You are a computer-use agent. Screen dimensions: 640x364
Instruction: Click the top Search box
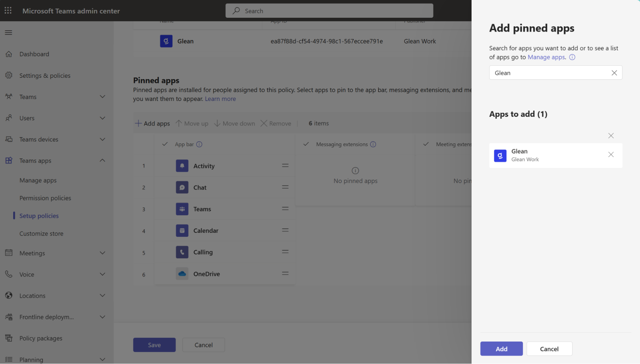(329, 11)
